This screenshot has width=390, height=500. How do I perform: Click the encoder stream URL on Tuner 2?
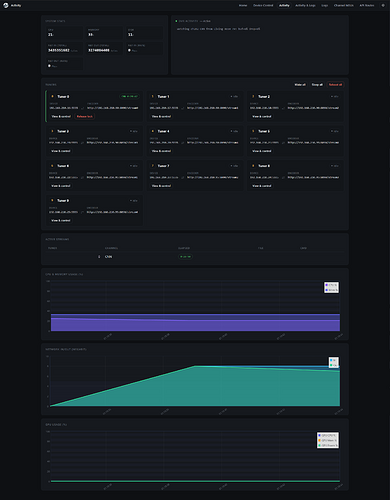click(x=313, y=108)
